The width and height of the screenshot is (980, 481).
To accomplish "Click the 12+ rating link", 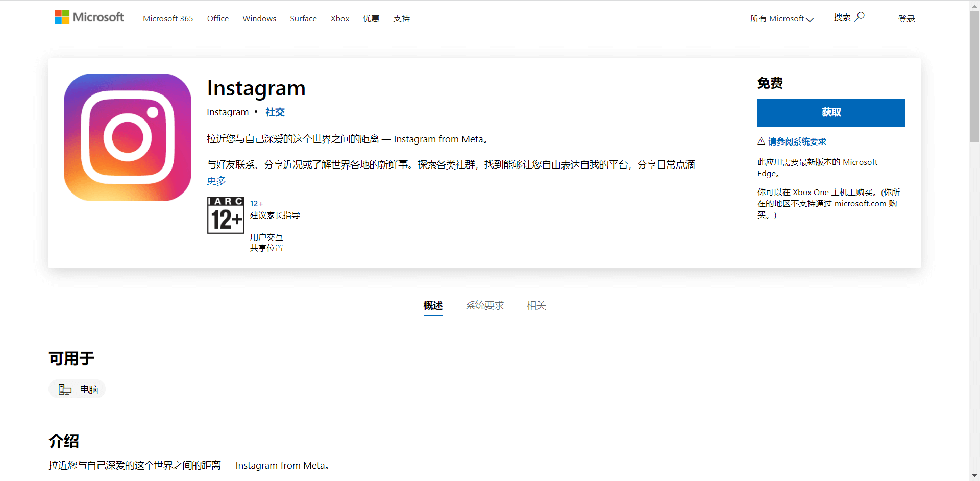I will [256, 204].
